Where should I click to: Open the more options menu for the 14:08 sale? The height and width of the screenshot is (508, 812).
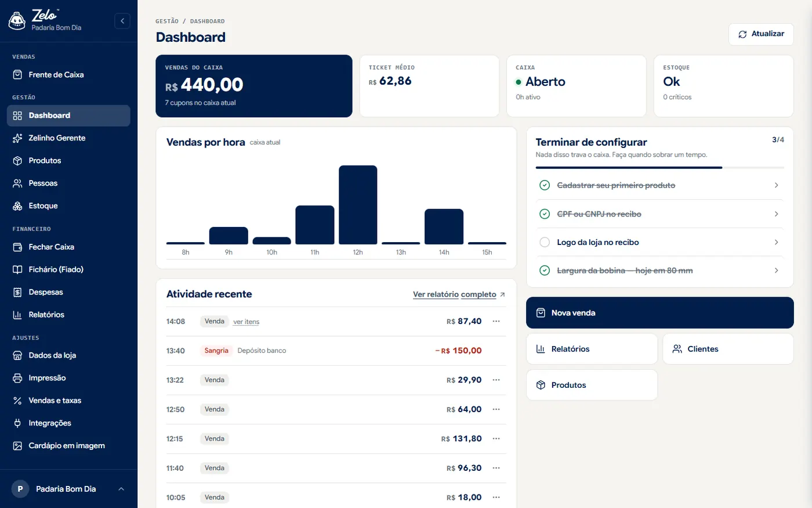pos(496,322)
